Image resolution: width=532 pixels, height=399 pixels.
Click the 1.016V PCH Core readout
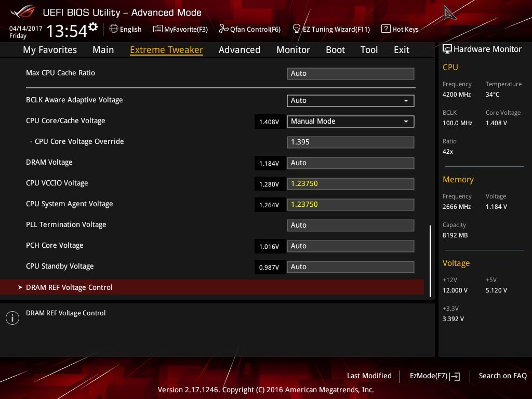tap(270, 247)
